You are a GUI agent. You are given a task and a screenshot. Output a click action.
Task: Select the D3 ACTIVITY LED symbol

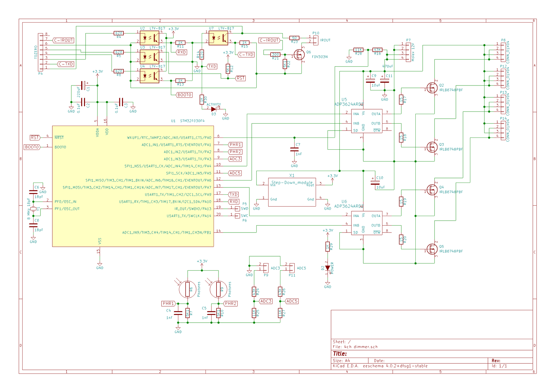pos(214,109)
